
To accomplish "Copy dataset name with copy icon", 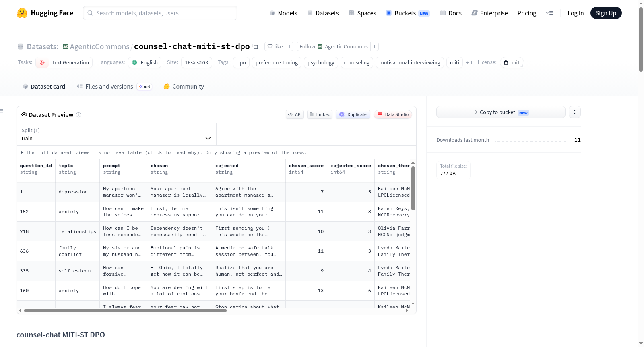I will (255, 46).
